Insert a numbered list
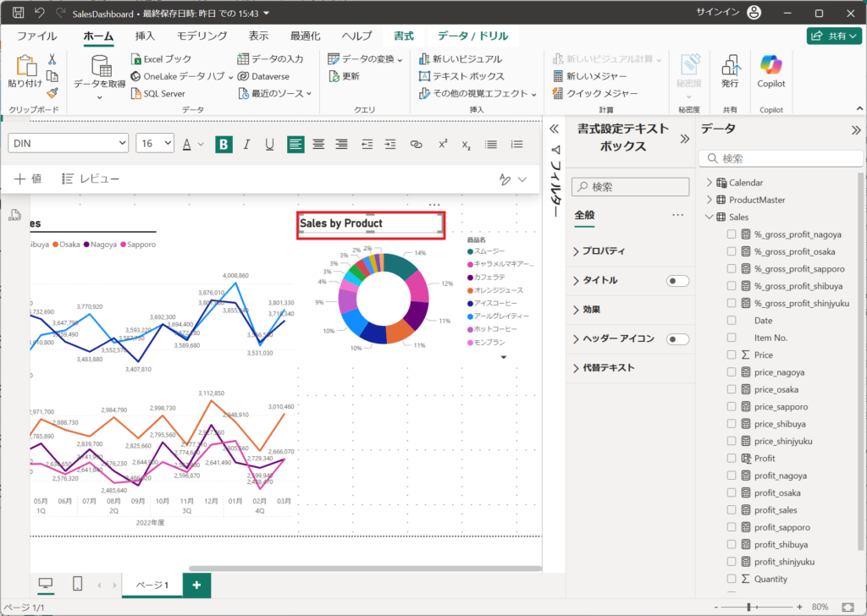The image size is (867, 616). coord(517,144)
